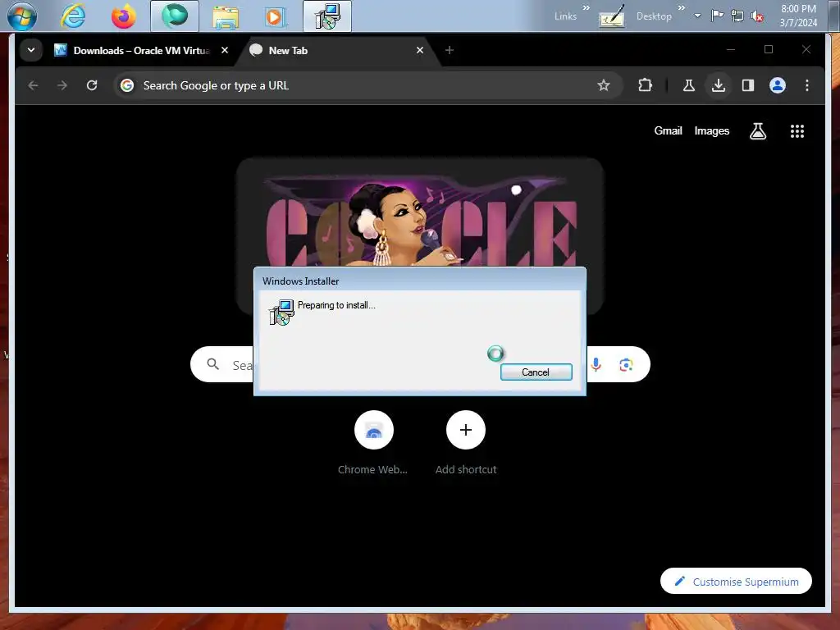Viewport: 840px width, 630px height.
Task: Open the profile avatar menu
Action: pyautogui.click(x=778, y=85)
